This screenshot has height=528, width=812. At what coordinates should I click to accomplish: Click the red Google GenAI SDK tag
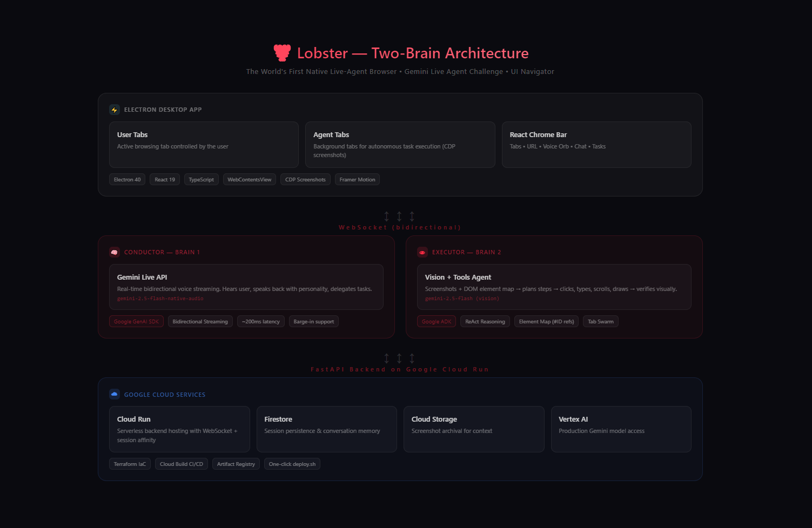[x=136, y=321]
